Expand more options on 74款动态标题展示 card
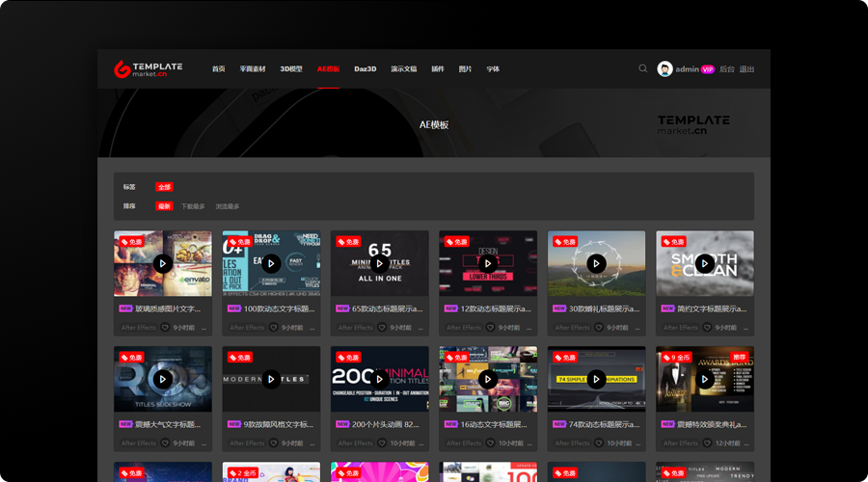Screen dimensions: 868x482 coord(637,443)
